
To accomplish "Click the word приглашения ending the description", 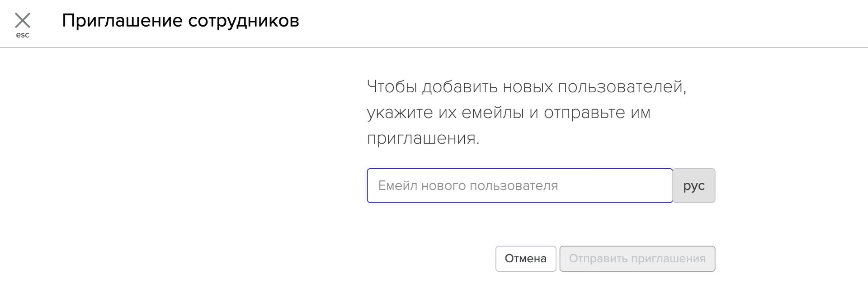I will (x=422, y=138).
